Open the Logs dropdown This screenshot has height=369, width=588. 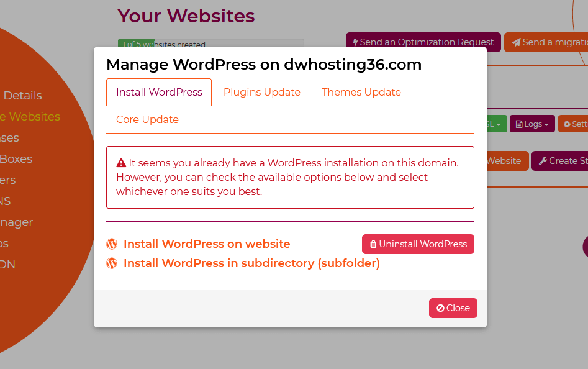pos(532,124)
